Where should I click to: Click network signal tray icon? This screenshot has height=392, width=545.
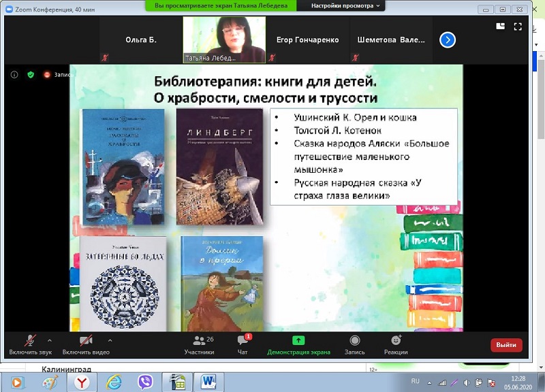click(442, 383)
